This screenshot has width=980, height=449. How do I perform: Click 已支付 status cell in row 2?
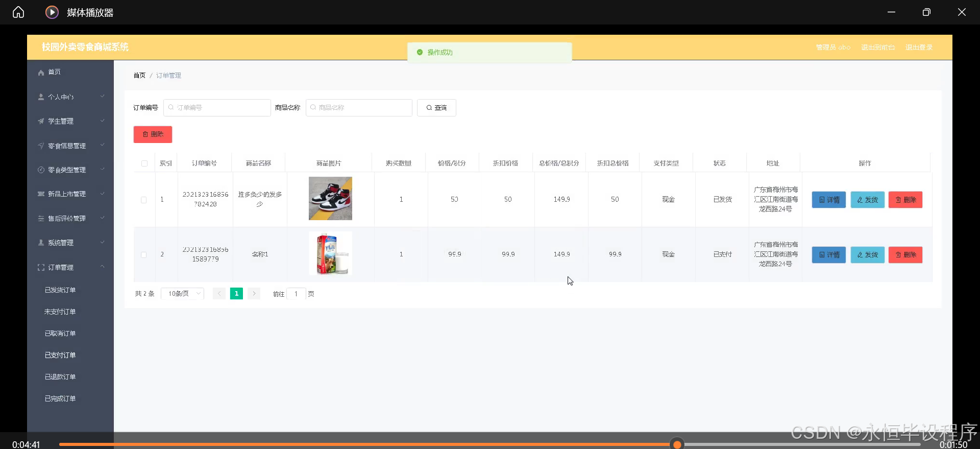pos(722,254)
